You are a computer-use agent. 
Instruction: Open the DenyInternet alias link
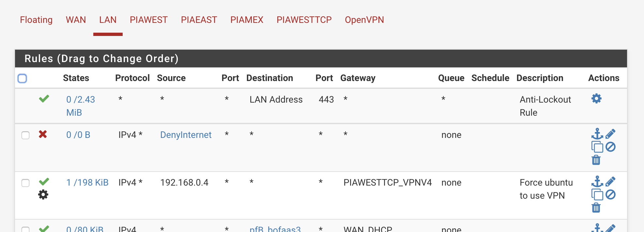coord(186,135)
